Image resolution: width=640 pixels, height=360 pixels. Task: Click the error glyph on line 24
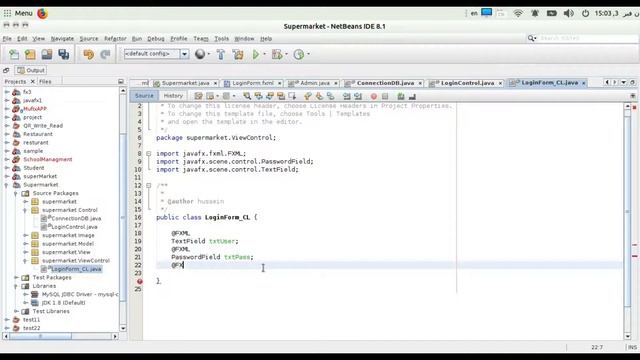coord(140,281)
